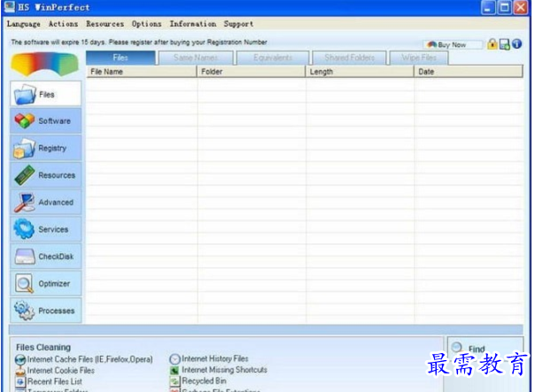
Task: Sort by Date column header
Action: click(469, 72)
